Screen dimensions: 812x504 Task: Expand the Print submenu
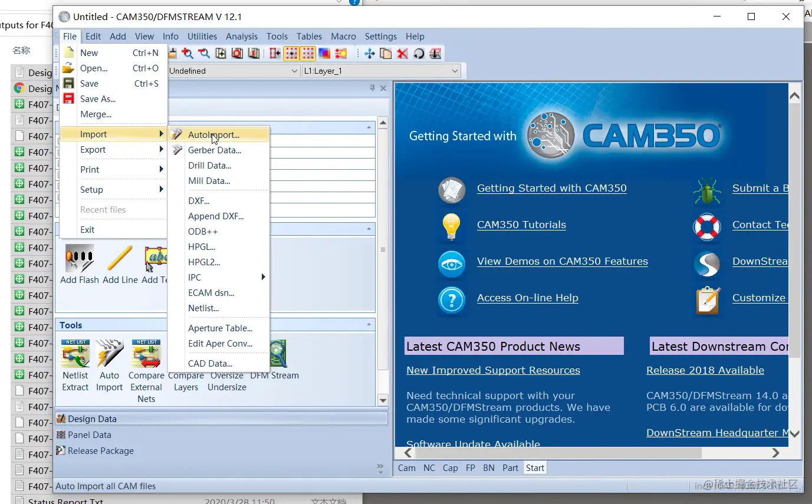point(113,170)
